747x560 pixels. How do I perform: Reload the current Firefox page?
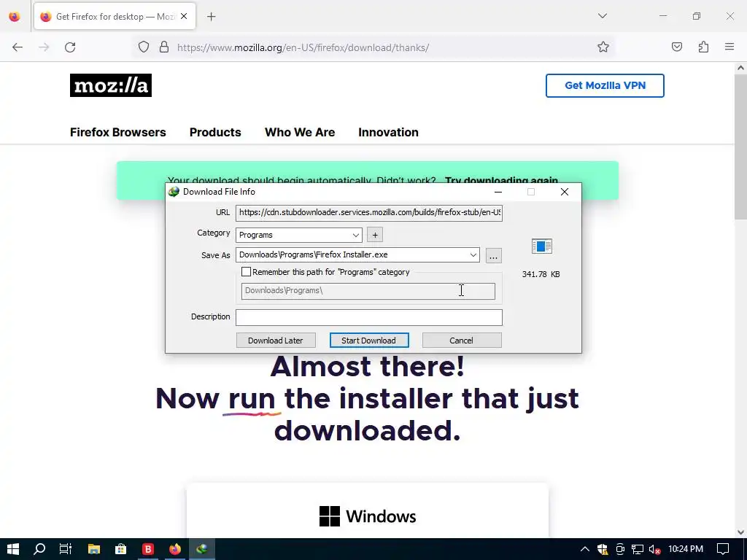70,47
